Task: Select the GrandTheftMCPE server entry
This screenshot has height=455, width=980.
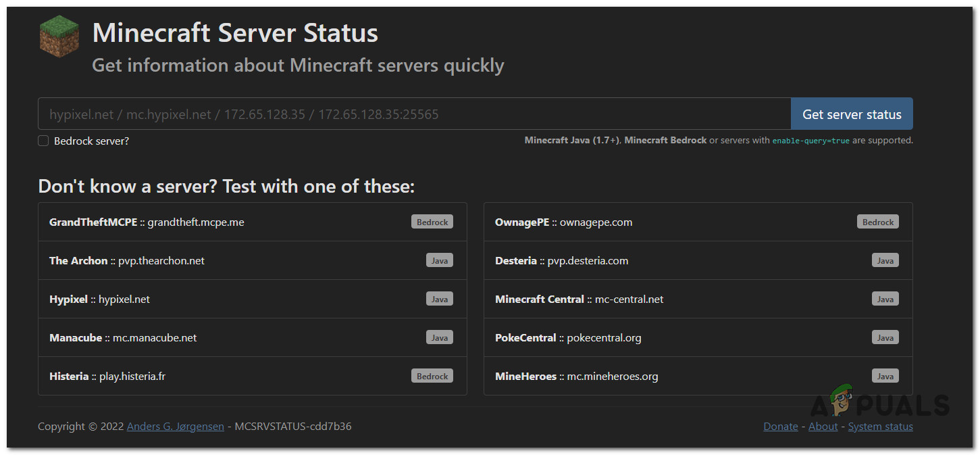Action: (253, 222)
